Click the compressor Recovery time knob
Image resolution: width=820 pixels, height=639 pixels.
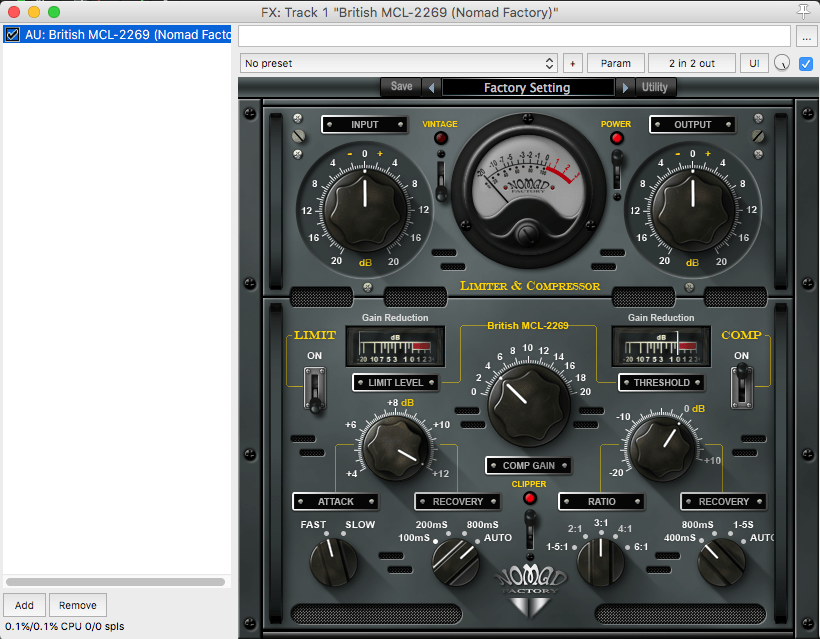pos(721,562)
